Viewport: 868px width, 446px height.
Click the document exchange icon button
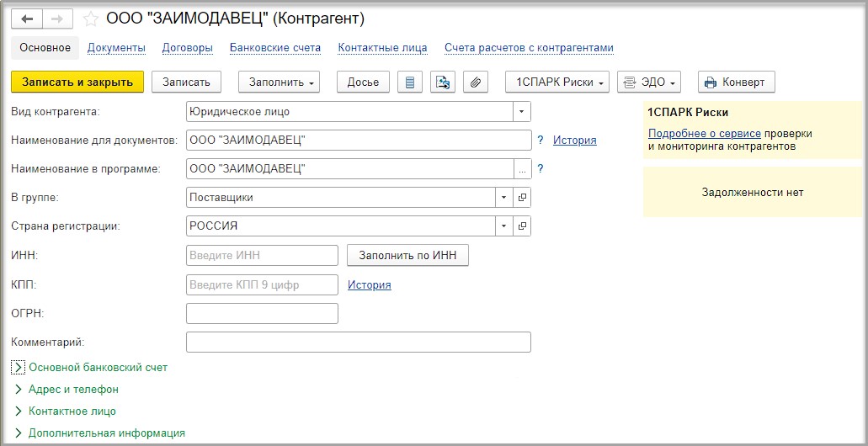tap(442, 82)
